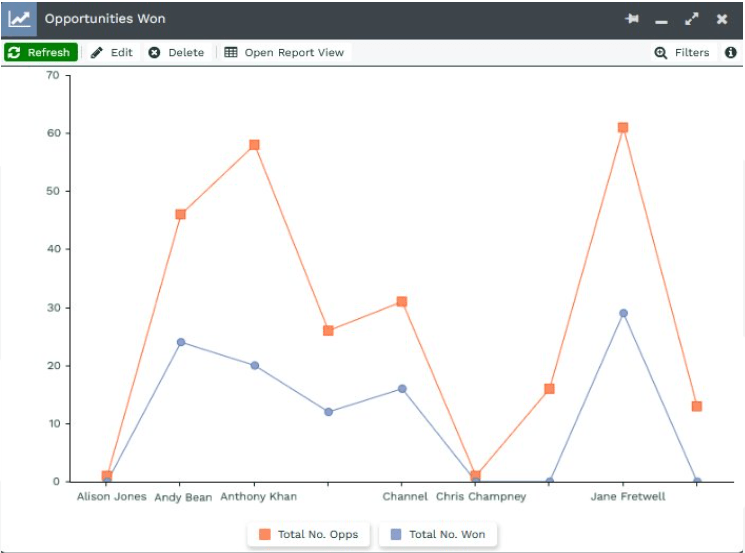Click the Refresh button

coord(40,53)
